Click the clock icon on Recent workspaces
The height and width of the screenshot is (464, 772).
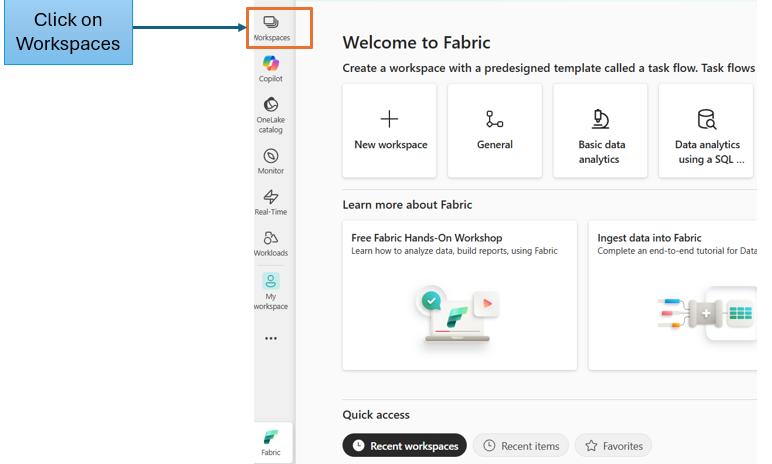(358, 445)
